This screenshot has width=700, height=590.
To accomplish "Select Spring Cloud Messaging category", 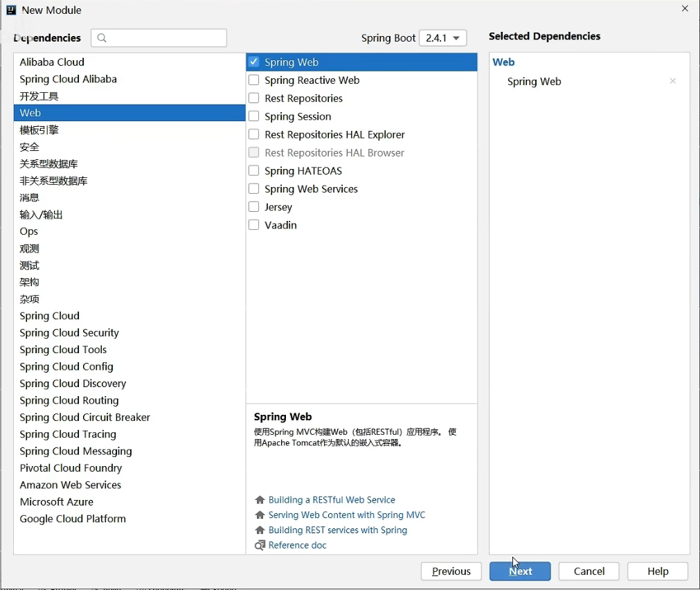I will [129, 451].
